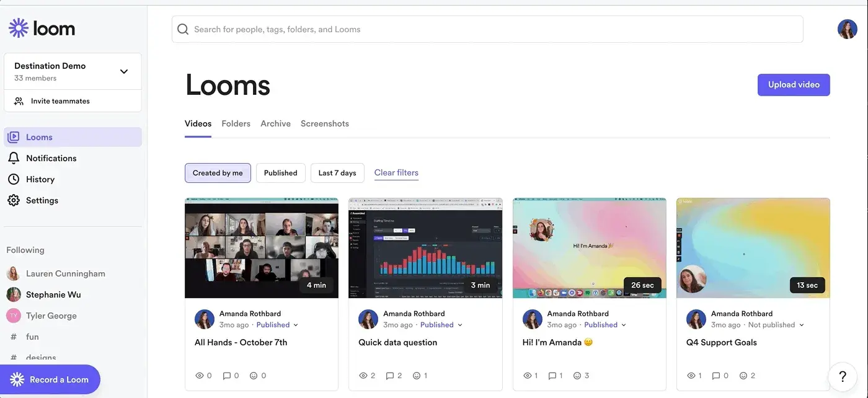868x398 pixels.
Task: Expand Destination Demo workspace dropdown
Action: click(x=124, y=71)
